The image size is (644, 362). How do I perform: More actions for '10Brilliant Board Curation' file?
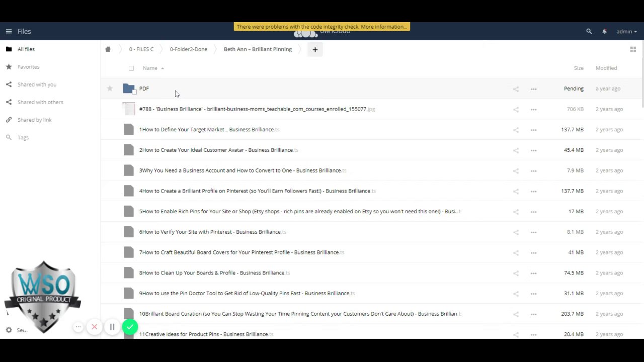[533, 314]
